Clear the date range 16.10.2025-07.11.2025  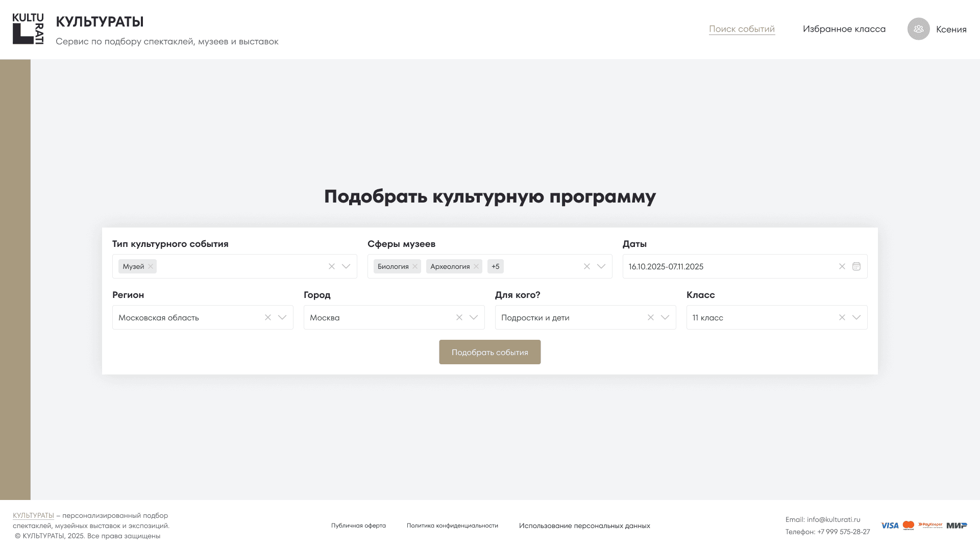coord(842,266)
